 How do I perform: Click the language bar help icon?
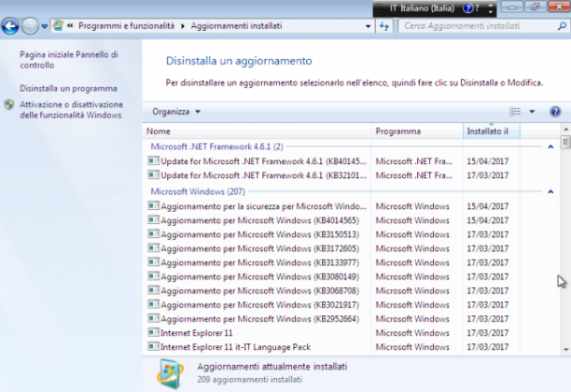(468, 8)
